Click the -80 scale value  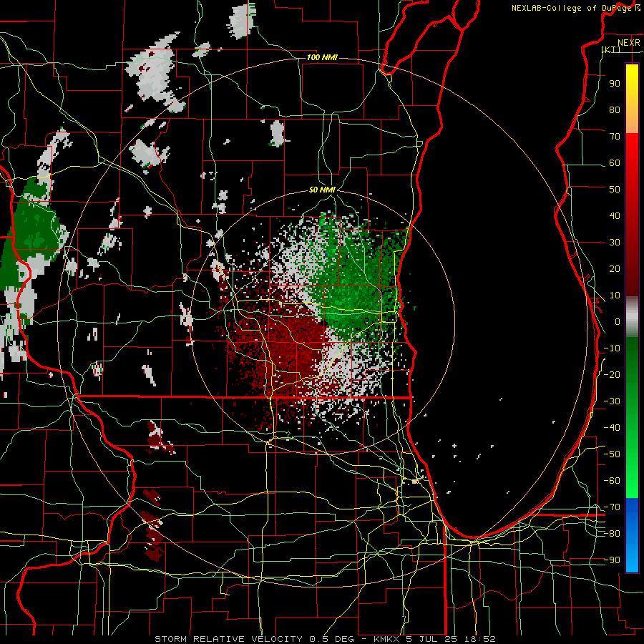point(612,534)
